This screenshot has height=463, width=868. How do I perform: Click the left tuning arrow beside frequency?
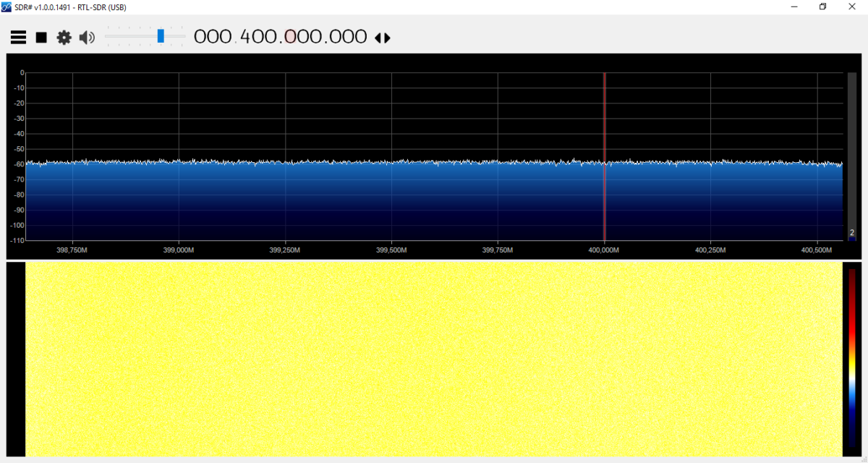click(378, 38)
